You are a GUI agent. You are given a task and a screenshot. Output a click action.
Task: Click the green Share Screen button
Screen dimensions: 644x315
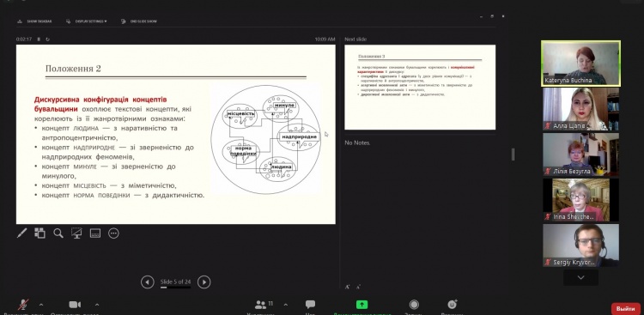[x=361, y=305]
